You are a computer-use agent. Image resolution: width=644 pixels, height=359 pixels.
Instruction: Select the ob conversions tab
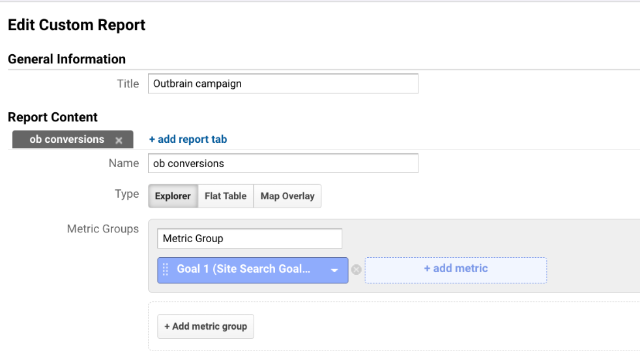(66, 140)
